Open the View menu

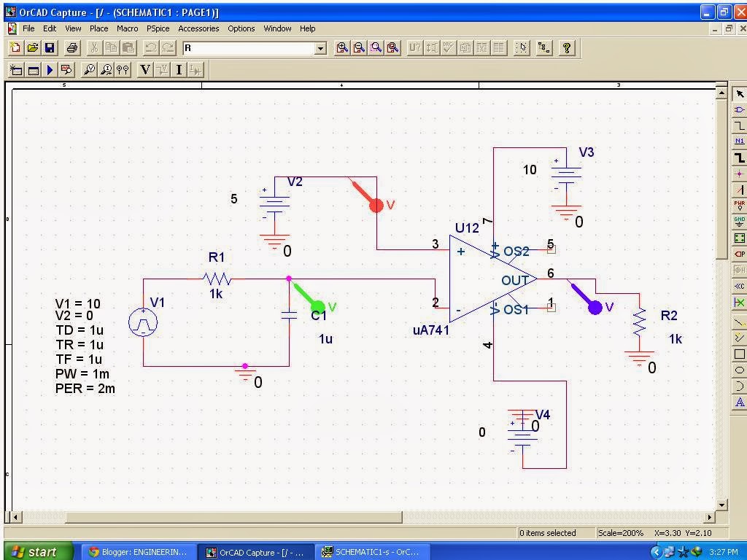(x=73, y=28)
